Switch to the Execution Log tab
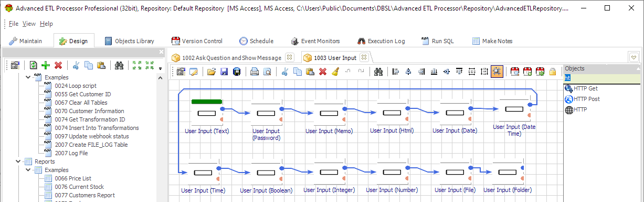Viewport: 644px width, 202px height. pyautogui.click(x=381, y=41)
